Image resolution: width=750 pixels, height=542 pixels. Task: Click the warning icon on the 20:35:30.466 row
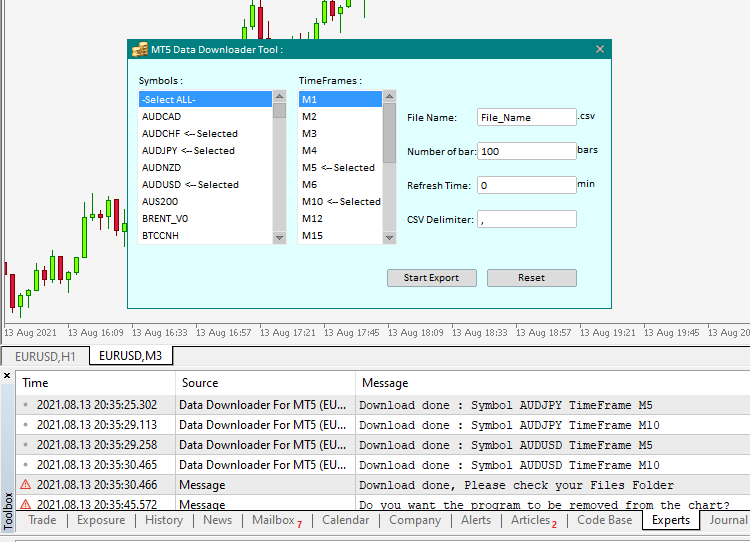click(25, 485)
